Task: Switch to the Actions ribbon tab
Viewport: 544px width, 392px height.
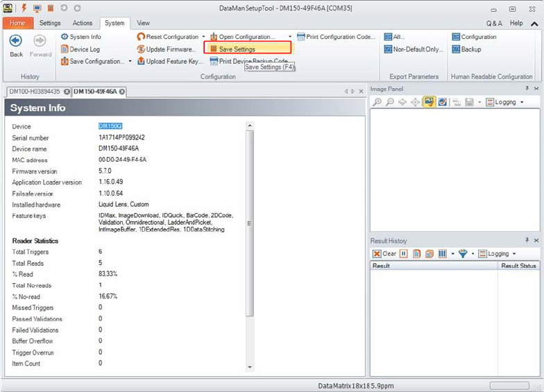Action: [82, 23]
